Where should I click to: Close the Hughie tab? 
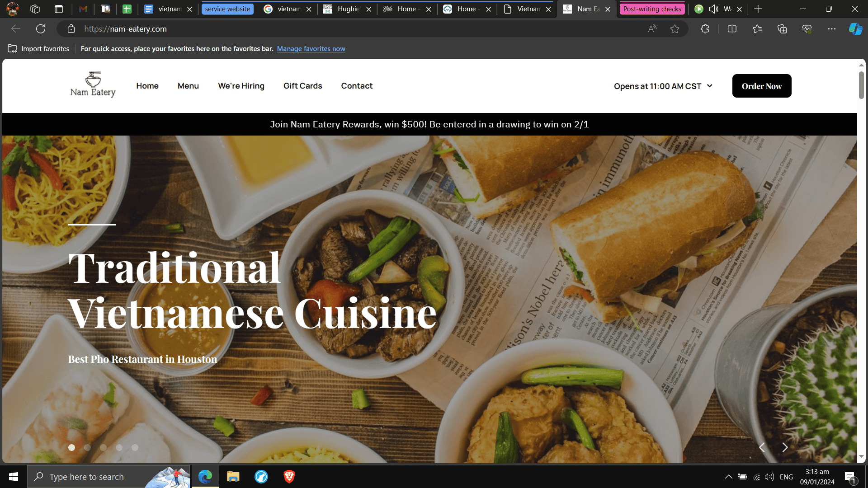point(368,9)
